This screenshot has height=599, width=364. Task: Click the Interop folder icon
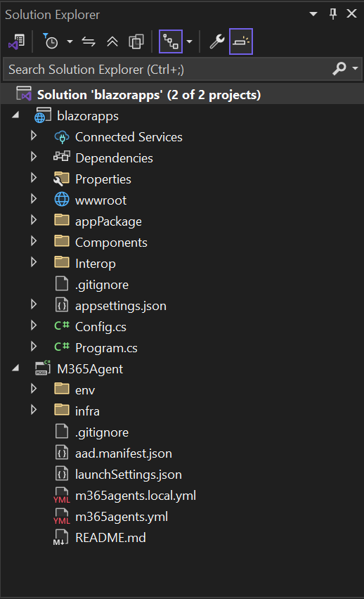coord(62,262)
